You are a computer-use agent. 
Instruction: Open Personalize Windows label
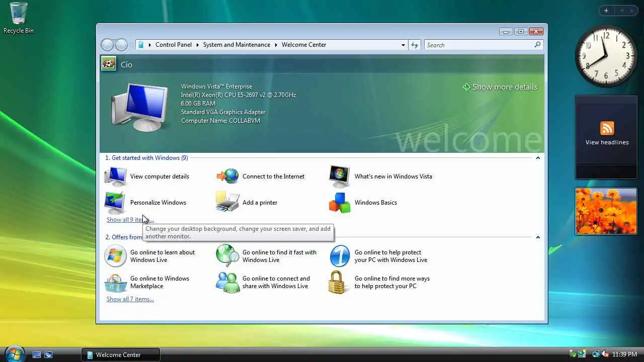158,203
